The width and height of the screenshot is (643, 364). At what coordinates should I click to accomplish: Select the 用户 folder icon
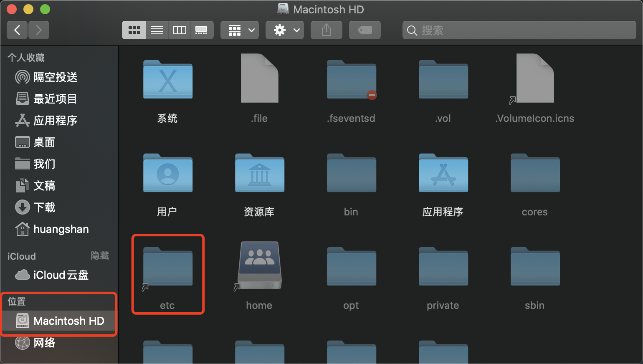(x=168, y=173)
